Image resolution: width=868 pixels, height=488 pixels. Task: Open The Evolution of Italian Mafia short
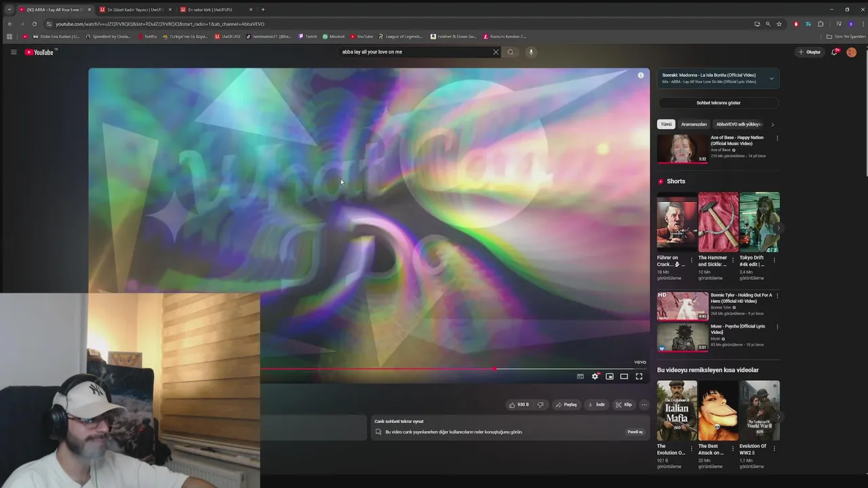[676, 411]
